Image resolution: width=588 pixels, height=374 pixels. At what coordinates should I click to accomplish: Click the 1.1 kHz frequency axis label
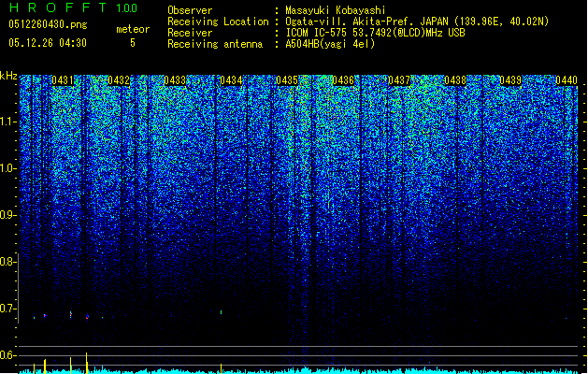(x=7, y=122)
